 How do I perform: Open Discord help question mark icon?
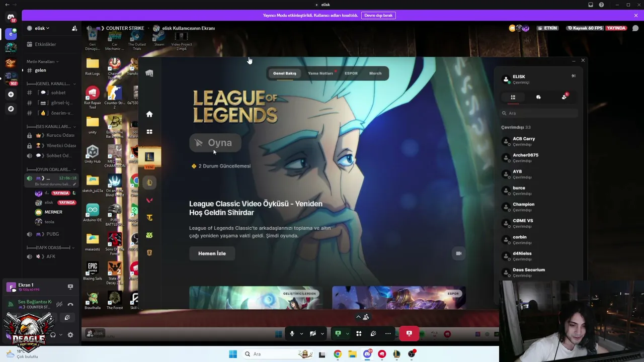pos(601,5)
